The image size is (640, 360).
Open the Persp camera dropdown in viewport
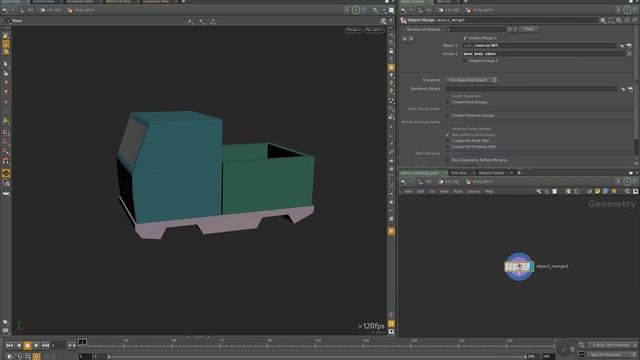click(x=353, y=30)
